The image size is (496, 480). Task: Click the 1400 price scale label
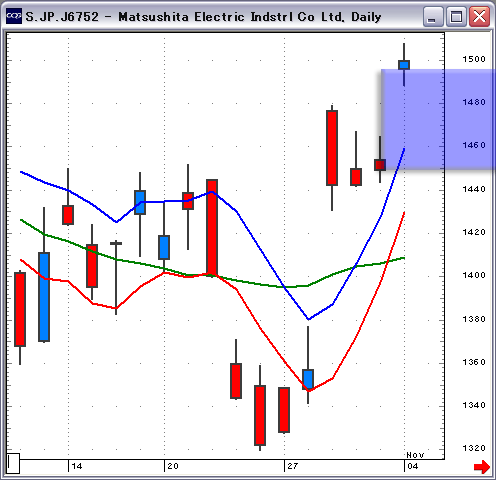[x=474, y=275]
